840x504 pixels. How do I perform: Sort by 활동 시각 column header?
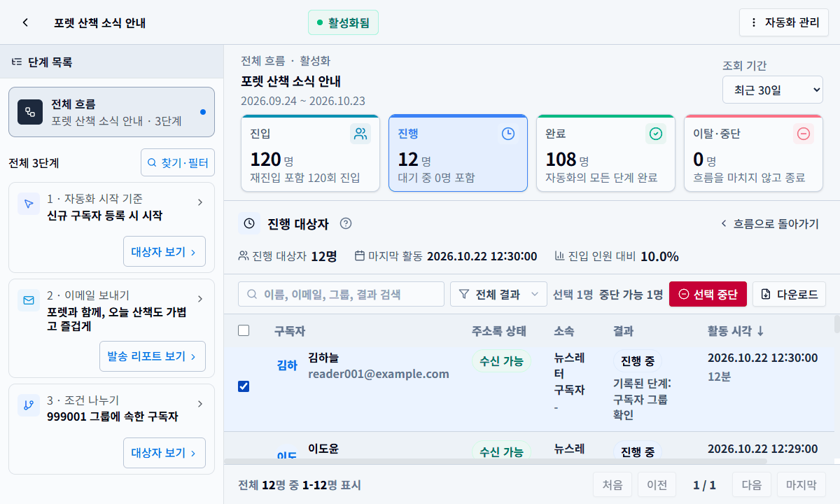(736, 331)
